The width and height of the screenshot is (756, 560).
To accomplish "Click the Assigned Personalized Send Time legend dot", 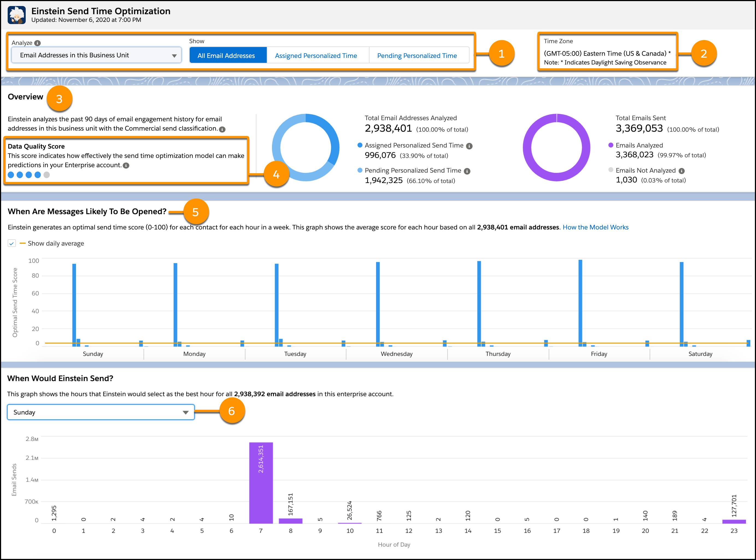I will (360, 145).
